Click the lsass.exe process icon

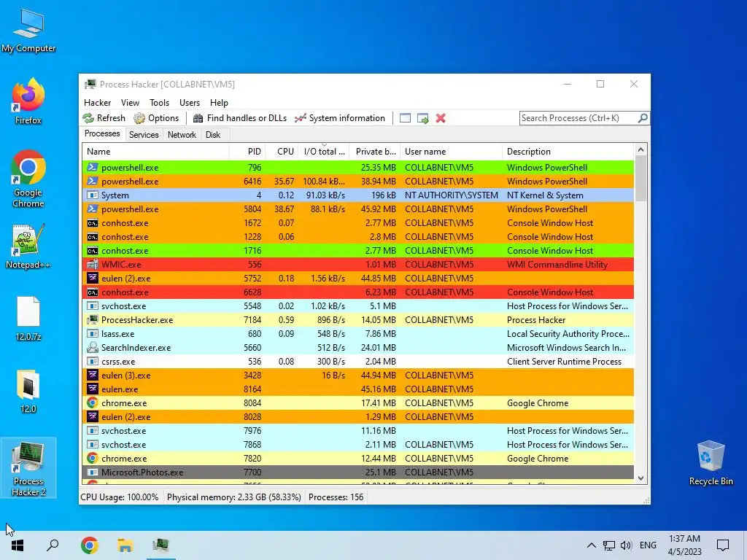(93, 334)
